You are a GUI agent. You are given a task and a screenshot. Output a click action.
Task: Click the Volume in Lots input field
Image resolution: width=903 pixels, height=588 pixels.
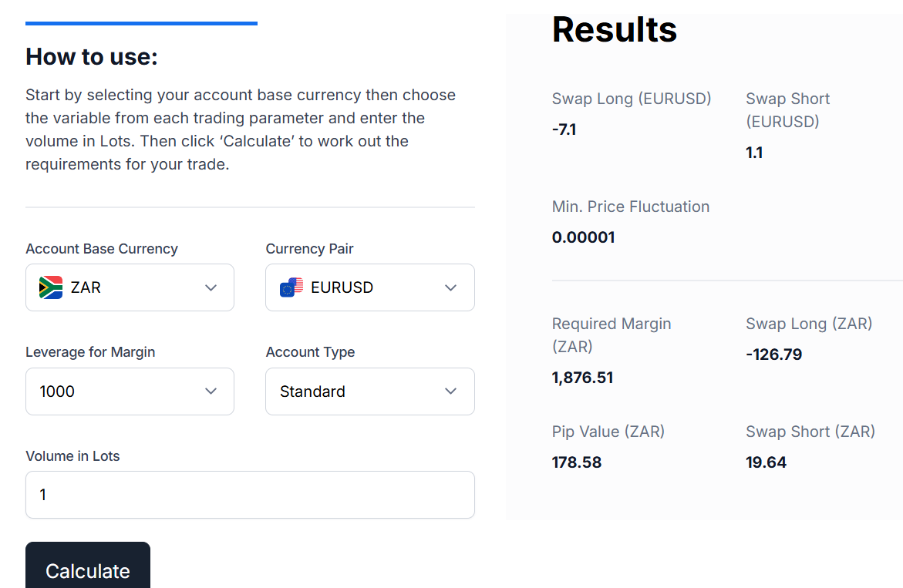click(x=250, y=495)
